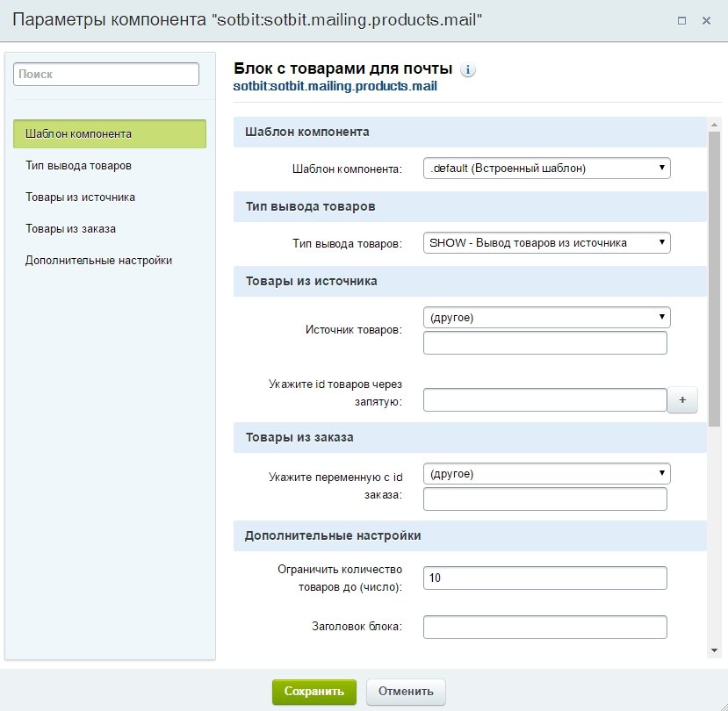
Task: Open the Источник товаров dropdown
Action: tap(546, 318)
